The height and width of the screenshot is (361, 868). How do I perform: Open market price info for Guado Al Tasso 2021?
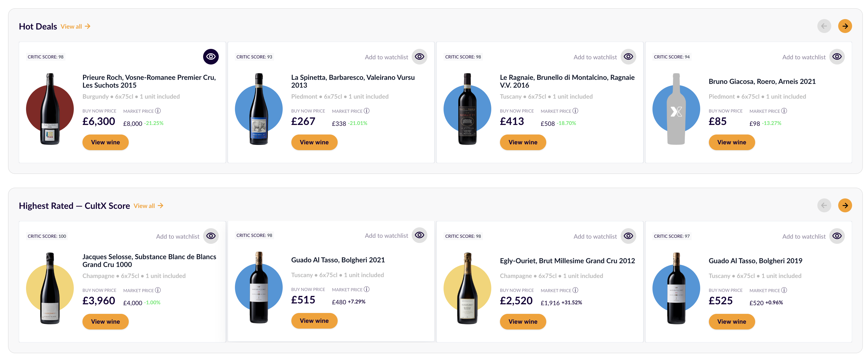[x=367, y=289]
